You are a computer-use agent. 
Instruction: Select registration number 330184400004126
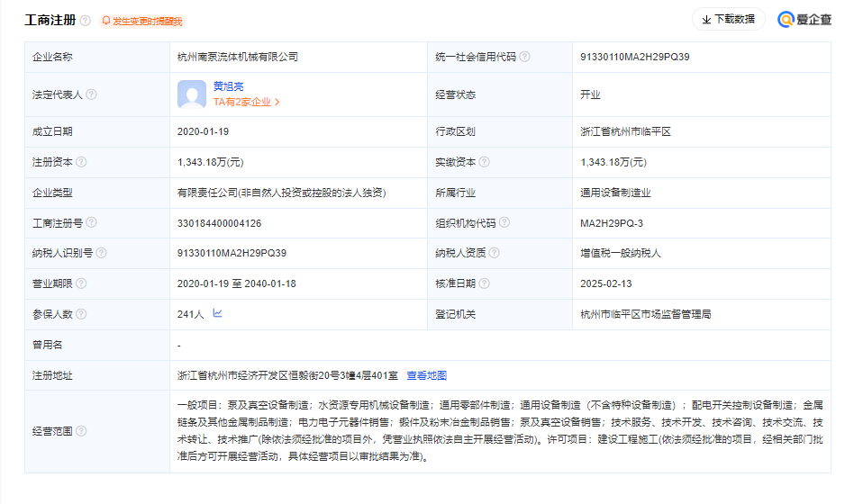click(219, 223)
